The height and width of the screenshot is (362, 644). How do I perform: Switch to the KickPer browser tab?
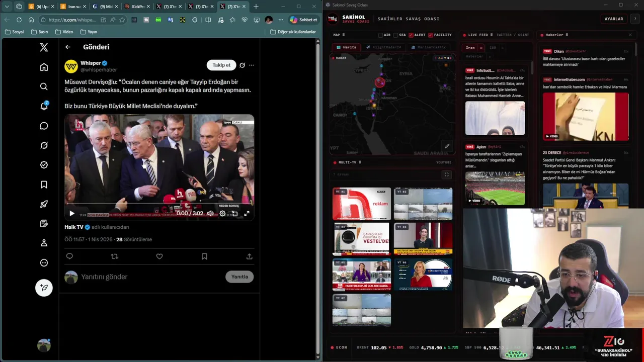(x=137, y=7)
